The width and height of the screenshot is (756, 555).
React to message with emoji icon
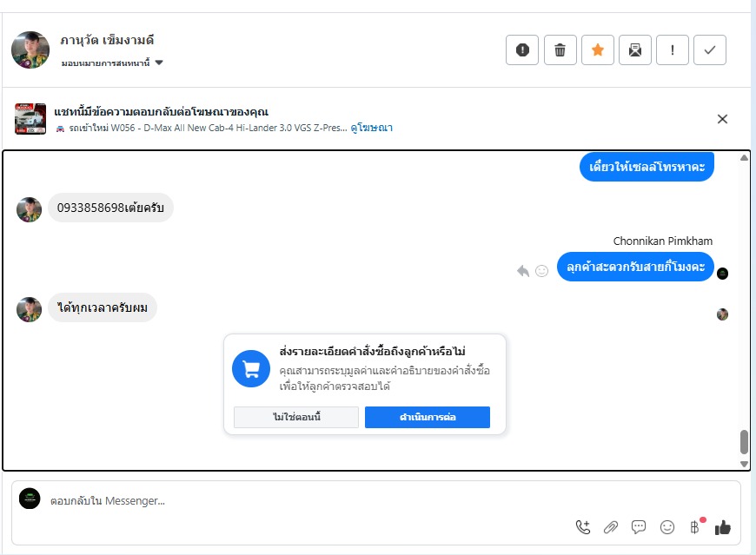click(542, 271)
